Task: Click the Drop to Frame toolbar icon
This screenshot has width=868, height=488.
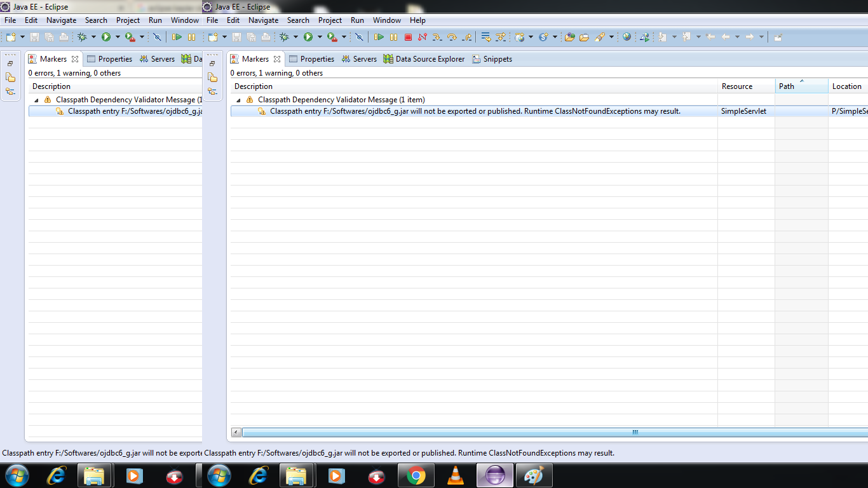Action: point(486,37)
